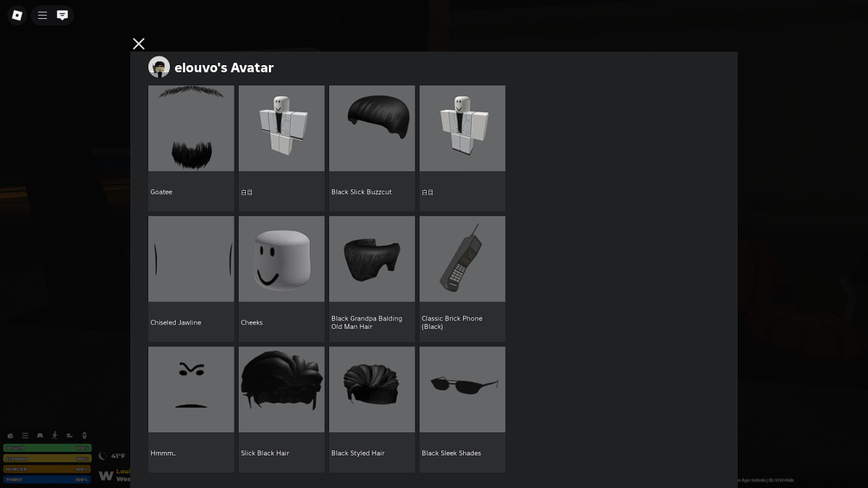Open the hamburger menu in top bar
The image size is (868, 488).
click(x=43, y=15)
